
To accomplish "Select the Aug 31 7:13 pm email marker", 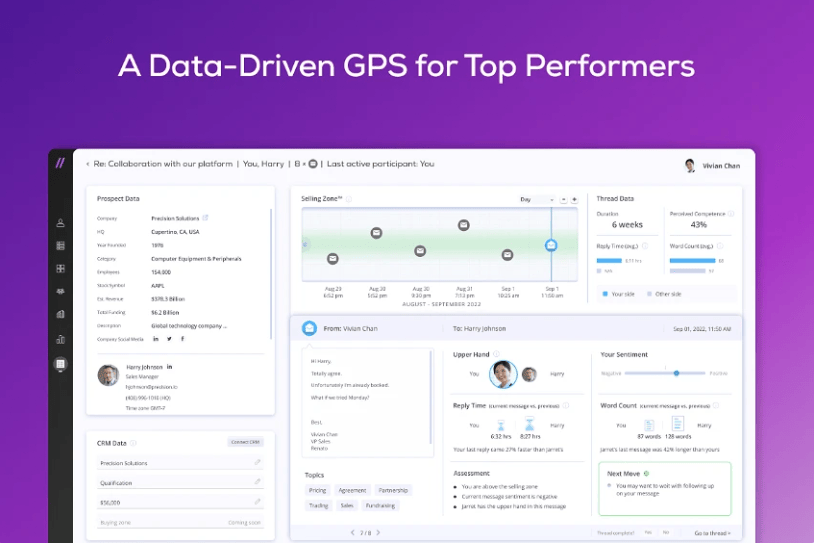I will tap(464, 226).
